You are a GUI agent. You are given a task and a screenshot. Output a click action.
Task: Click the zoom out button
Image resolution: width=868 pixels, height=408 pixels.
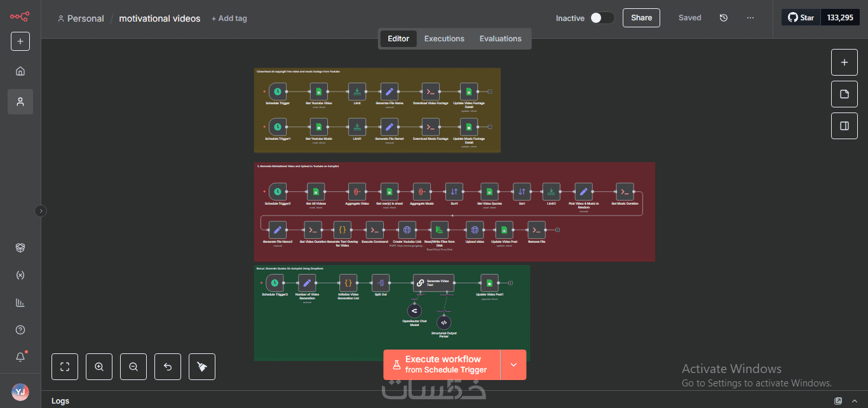tap(133, 367)
